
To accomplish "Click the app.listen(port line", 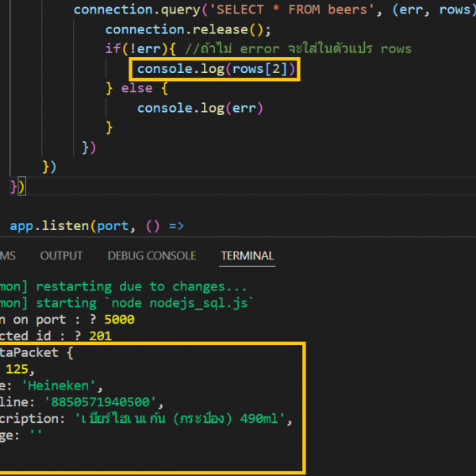I will (96, 225).
